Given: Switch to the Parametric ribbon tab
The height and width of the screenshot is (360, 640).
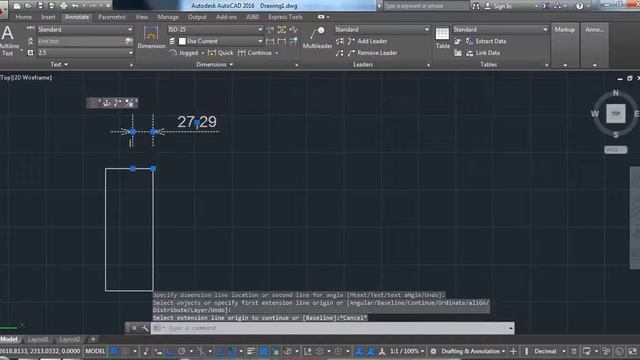Looking at the screenshot, I should click(x=112, y=17).
